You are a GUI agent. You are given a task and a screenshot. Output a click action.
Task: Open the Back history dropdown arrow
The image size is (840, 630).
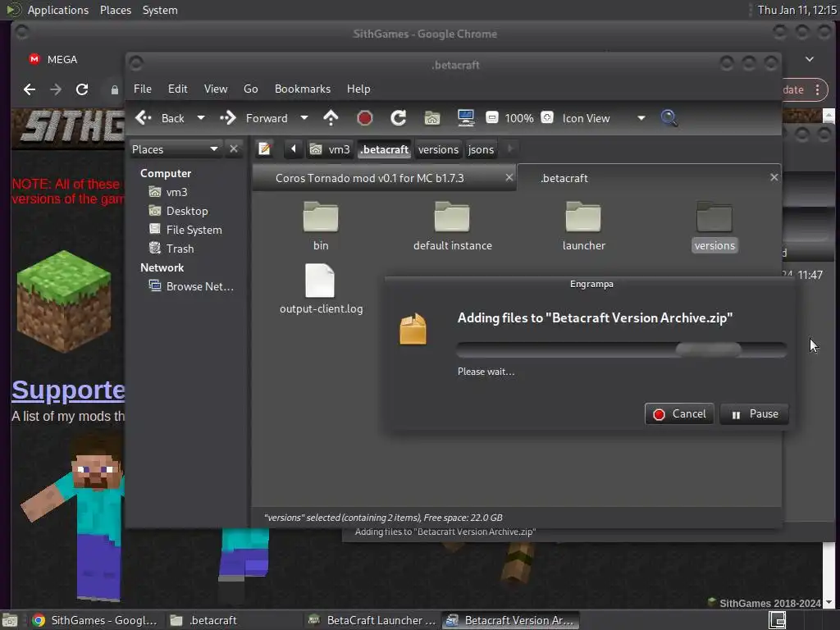[201, 118]
